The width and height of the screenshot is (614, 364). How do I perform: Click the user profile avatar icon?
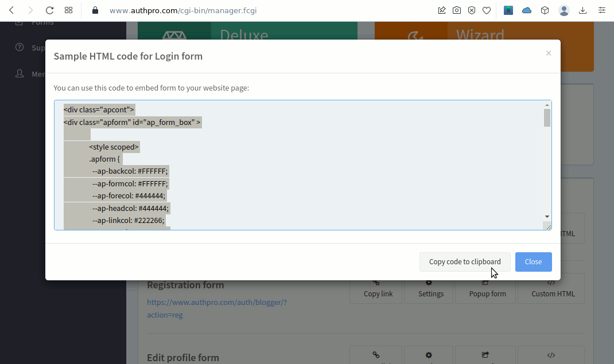[x=564, y=10]
